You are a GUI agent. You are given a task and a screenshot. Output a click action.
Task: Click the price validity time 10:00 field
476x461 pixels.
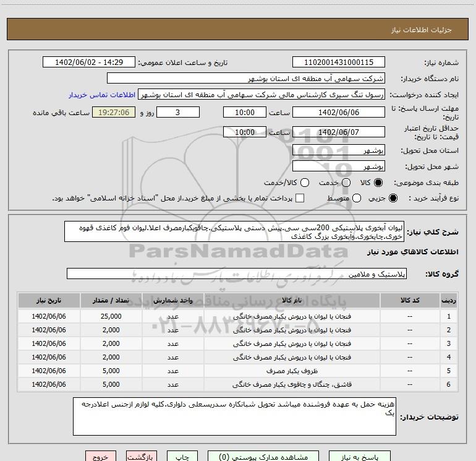[x=245, y=132]
